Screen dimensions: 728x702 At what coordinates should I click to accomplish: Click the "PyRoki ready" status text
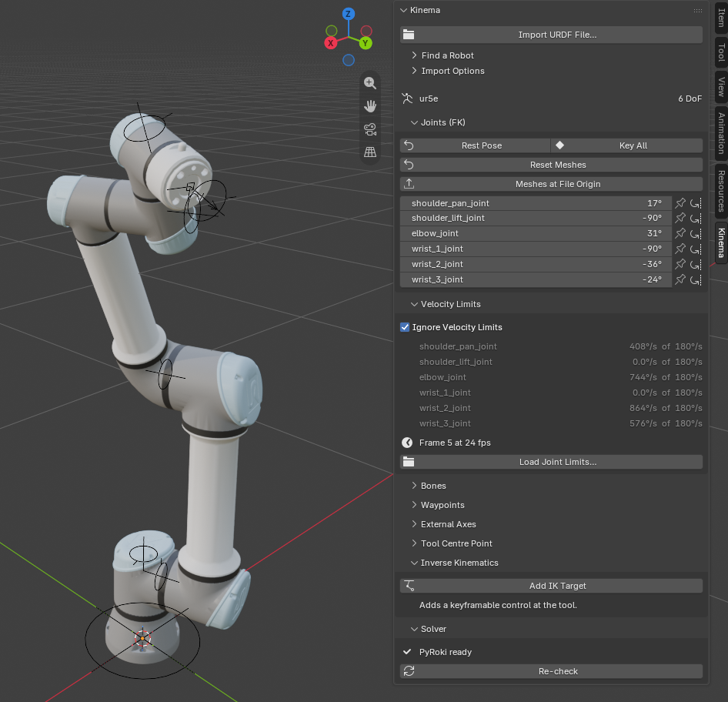(x=446, y=652)
